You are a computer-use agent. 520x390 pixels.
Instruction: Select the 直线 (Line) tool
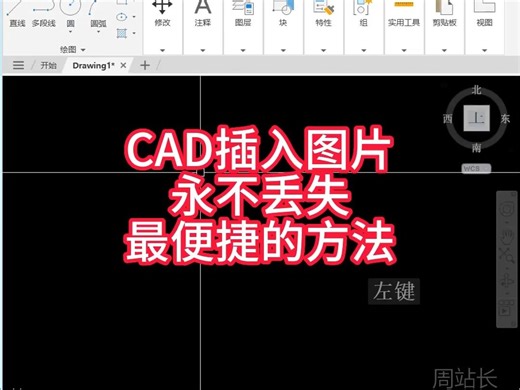point(17,15)
